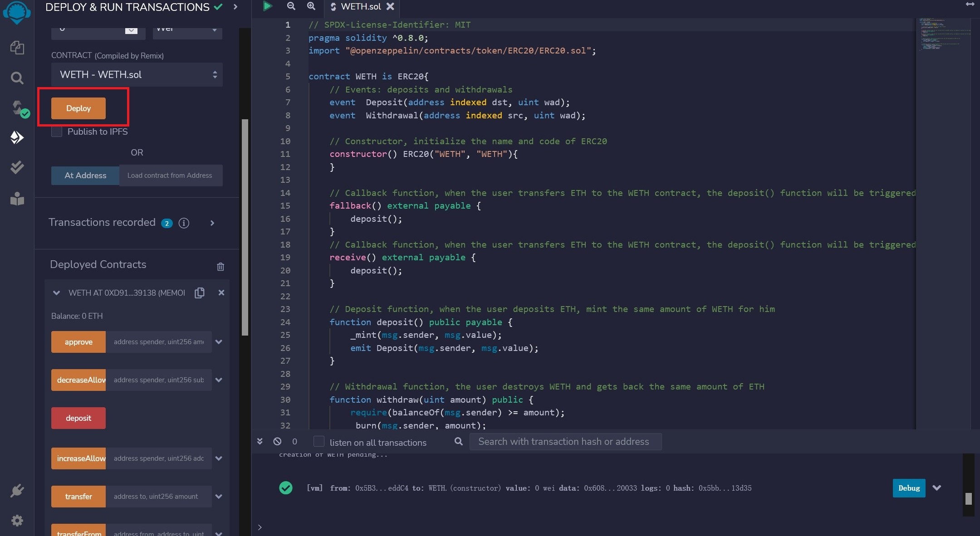Zoom in the editor font
This screenshot has width=980, height=536.
tap(311, 6)
